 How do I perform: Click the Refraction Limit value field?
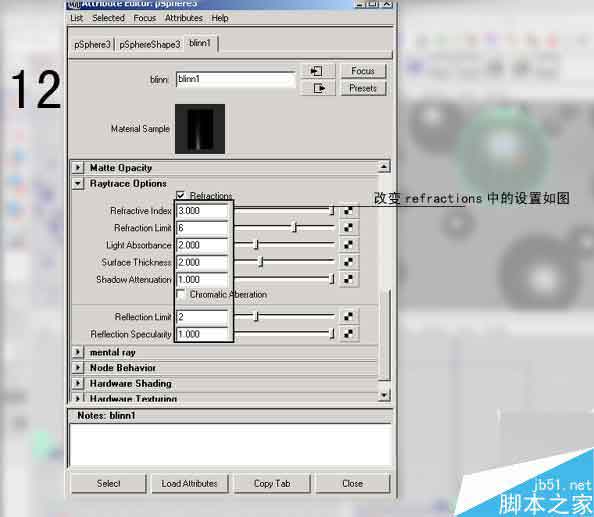point(203,228)
